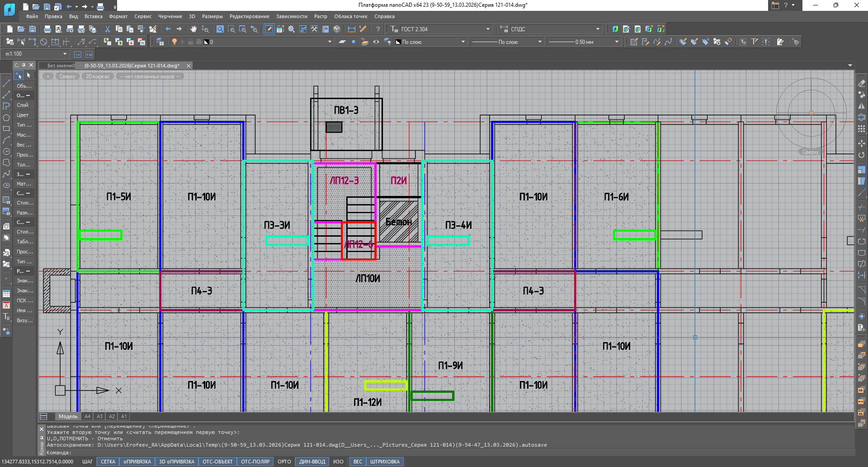Viewport: 868px width, 467px height.
Task: Open the Layers manager icon
Action: (160, 42)
